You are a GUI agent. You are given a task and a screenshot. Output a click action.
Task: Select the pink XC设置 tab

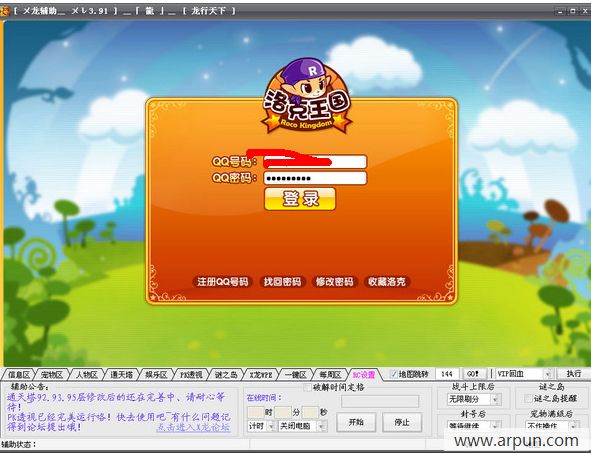364,375
